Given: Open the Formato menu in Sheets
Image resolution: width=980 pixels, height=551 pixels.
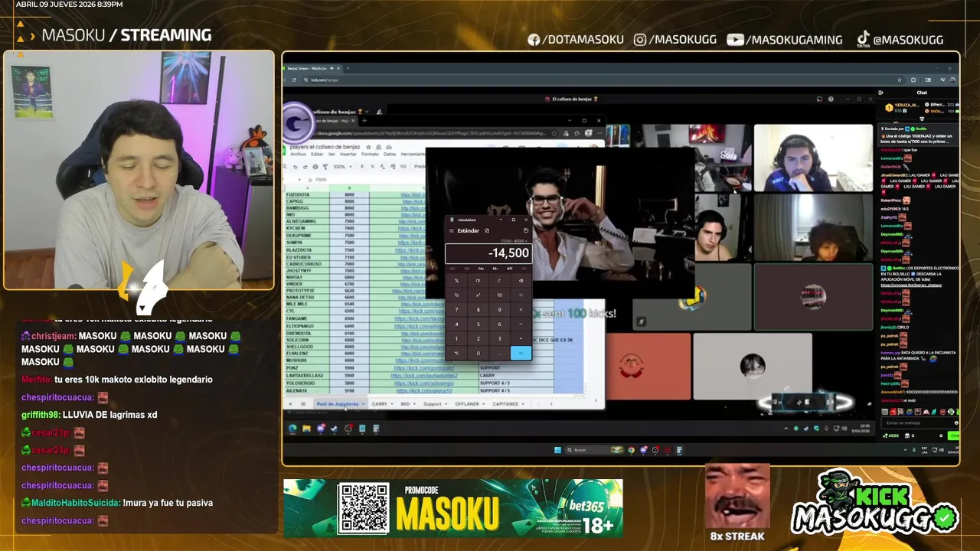Looking at the screenshot, I should 370,154.
